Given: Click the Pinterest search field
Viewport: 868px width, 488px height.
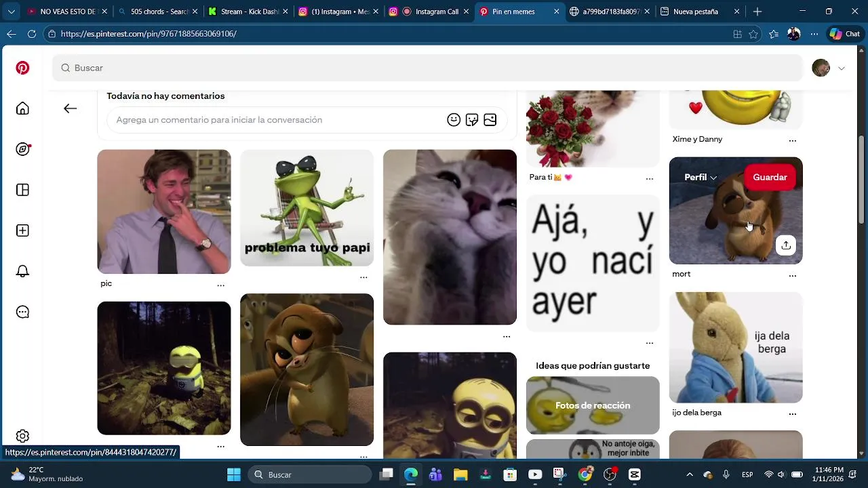Looking at the screenshot, I should pos(427,68).
